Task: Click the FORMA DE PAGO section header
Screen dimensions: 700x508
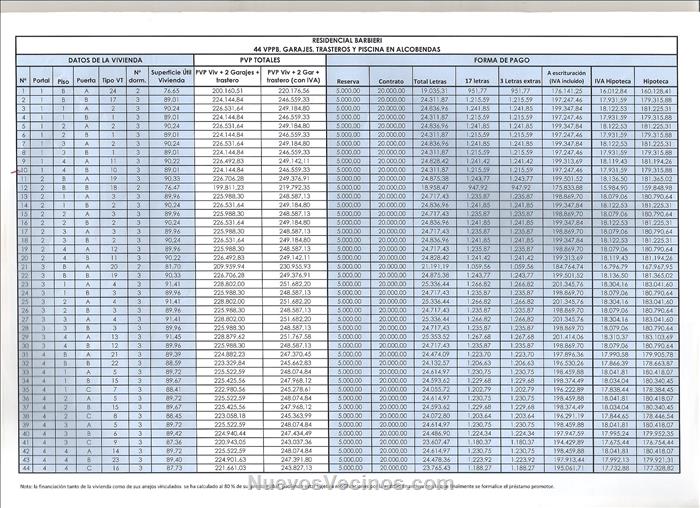Action: pos(501,60)
